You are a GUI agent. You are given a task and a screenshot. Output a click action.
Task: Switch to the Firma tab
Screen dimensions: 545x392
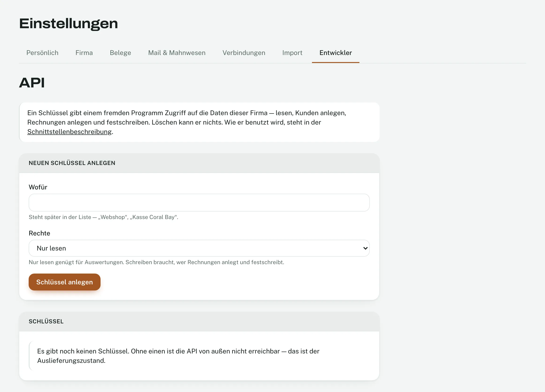[x=84, y=53]
